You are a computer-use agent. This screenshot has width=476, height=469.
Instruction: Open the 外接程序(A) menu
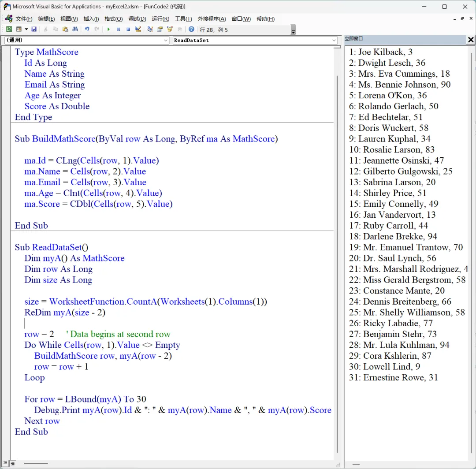pos(212,19)
